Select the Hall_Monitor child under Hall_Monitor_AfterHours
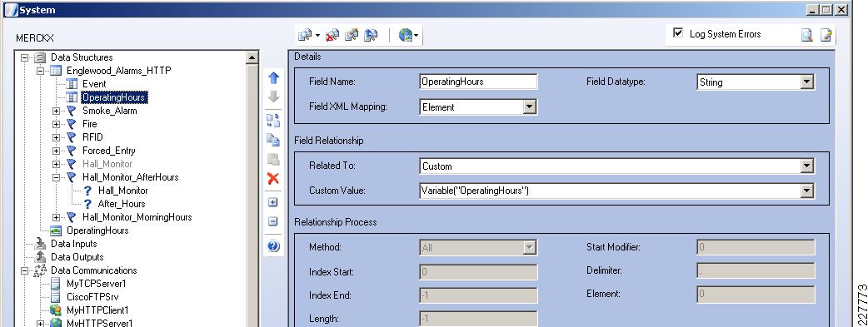This screenshot has width=868, height=327. click(123, 191)
